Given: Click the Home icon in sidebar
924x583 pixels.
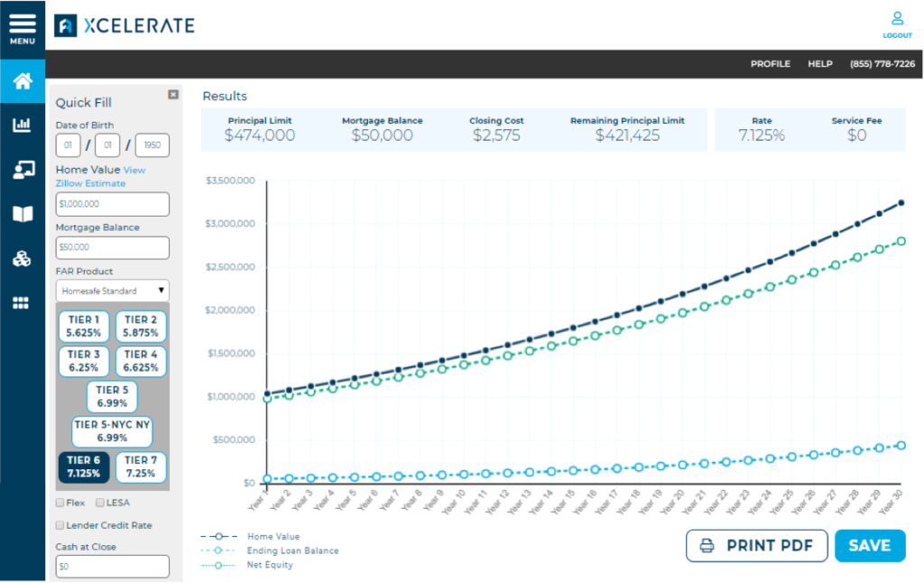Looking at the screenshot, I should click(x=23, y=82).
